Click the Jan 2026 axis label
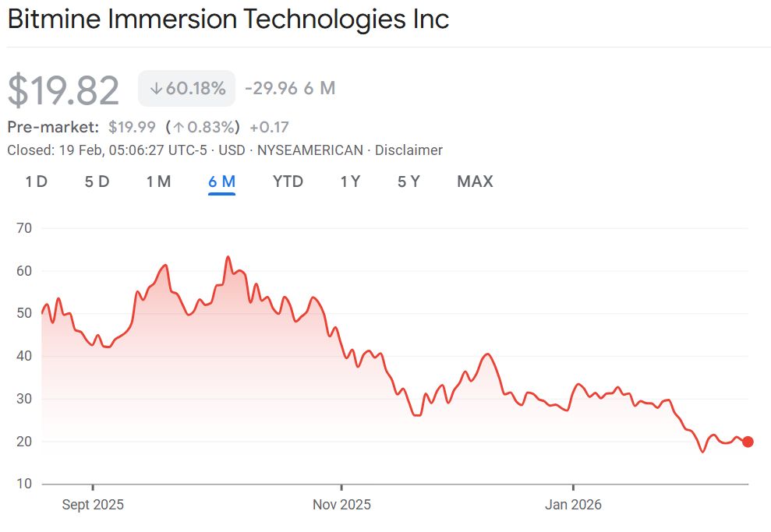 pos(573,505)
